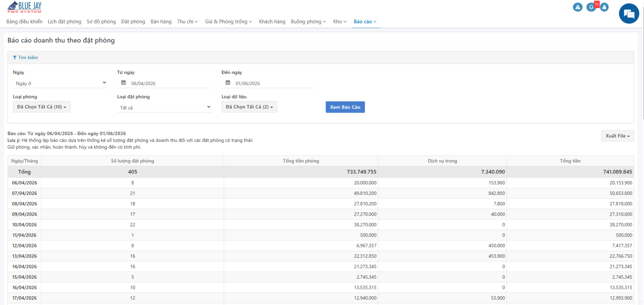Click room revenue 6.967.357

(x=366, y=245)
